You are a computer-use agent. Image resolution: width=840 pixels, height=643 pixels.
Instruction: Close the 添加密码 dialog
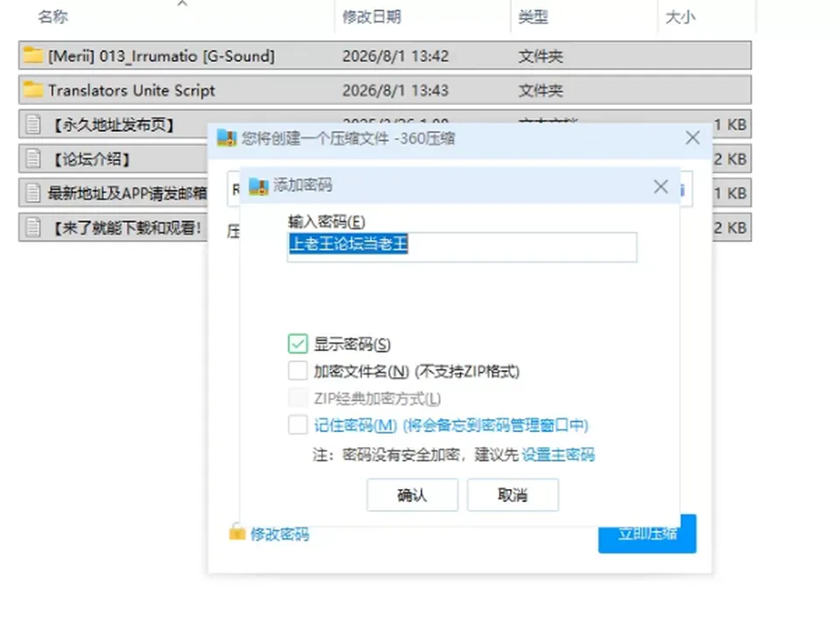click(661, 186)
